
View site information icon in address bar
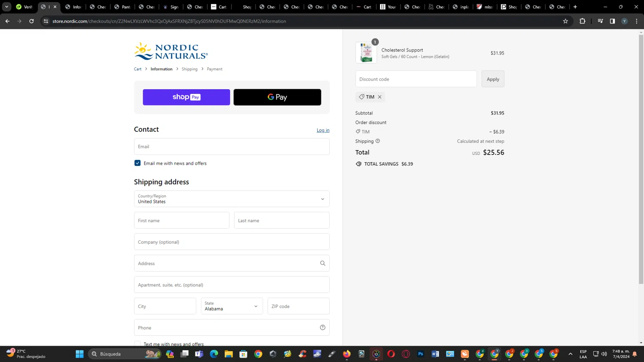(x=46, y=21)
